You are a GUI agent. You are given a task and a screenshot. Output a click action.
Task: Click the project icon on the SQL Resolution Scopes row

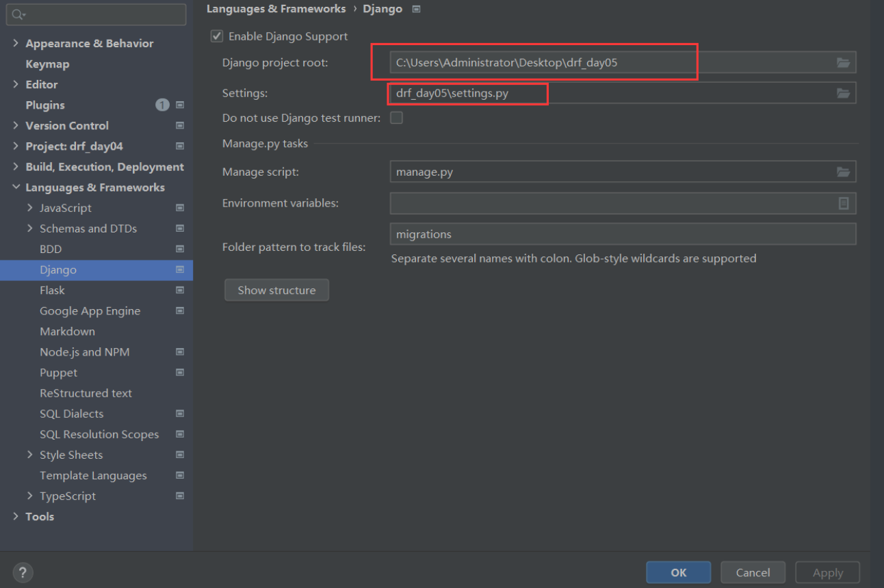point(180,434)
